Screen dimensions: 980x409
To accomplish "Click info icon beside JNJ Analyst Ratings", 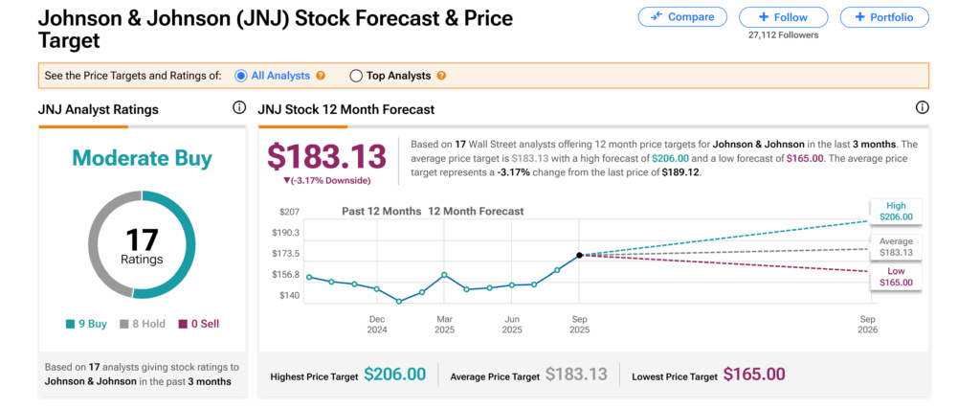I will [239, 108].
